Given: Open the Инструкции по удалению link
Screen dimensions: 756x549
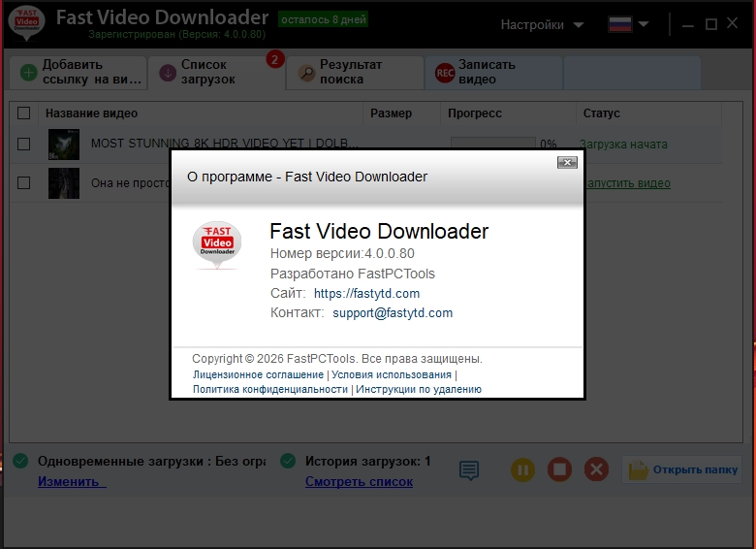Looking at the screenshot, I should click(419, 389).
